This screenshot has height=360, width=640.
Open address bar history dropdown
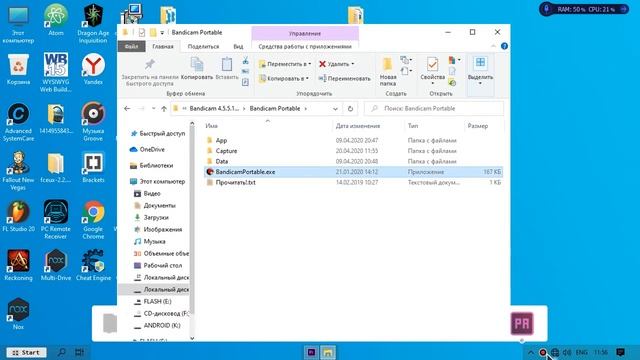tap(335, 109)
